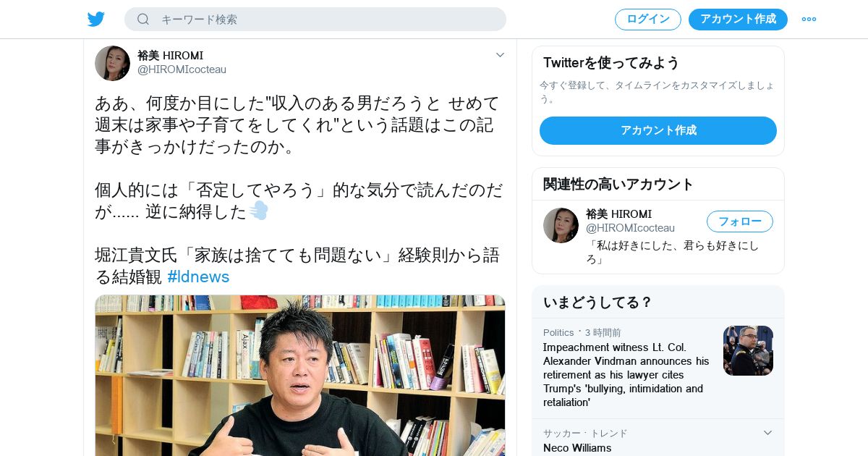Open 裕美 HIROMI avatar in related accounts
The image size is (868, 456).
click(561, 225)
